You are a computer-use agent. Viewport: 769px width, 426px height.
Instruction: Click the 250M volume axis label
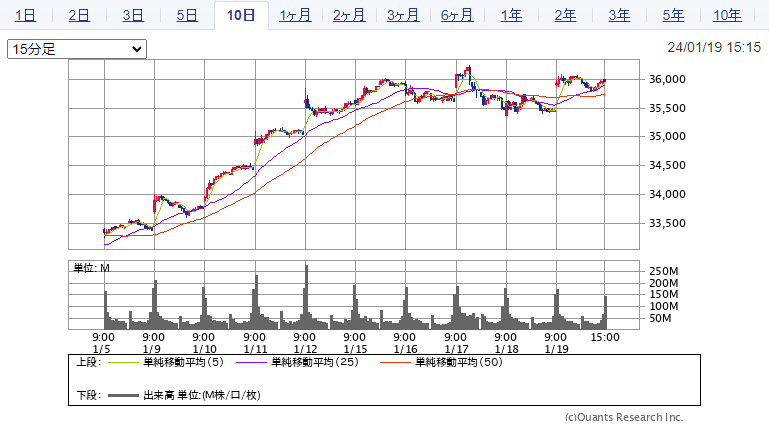point(664,271)
